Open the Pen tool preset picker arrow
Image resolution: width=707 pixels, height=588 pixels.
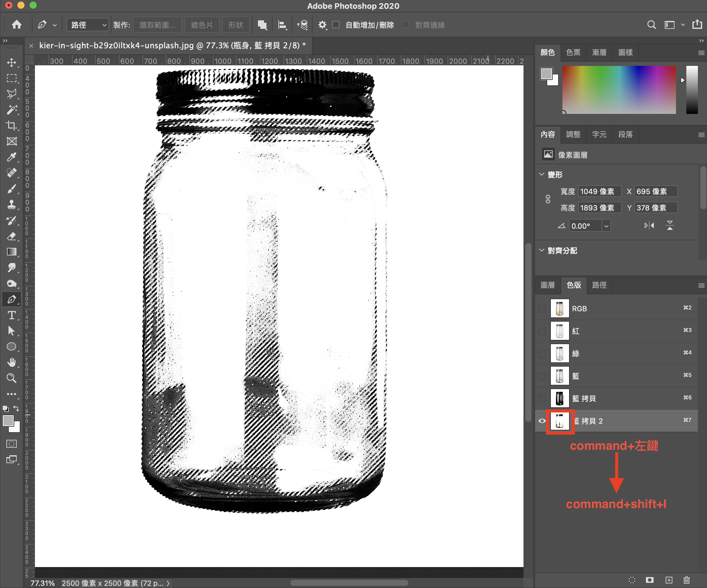55,25
